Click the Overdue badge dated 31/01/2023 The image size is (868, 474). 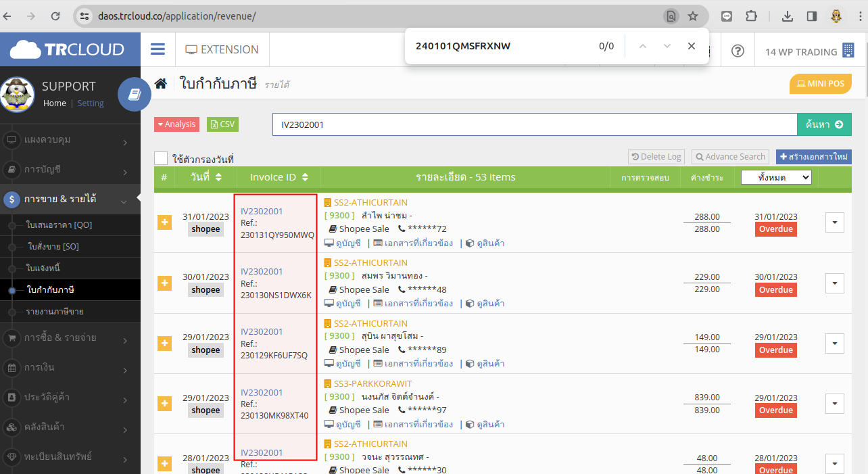[x=775, y=229]
